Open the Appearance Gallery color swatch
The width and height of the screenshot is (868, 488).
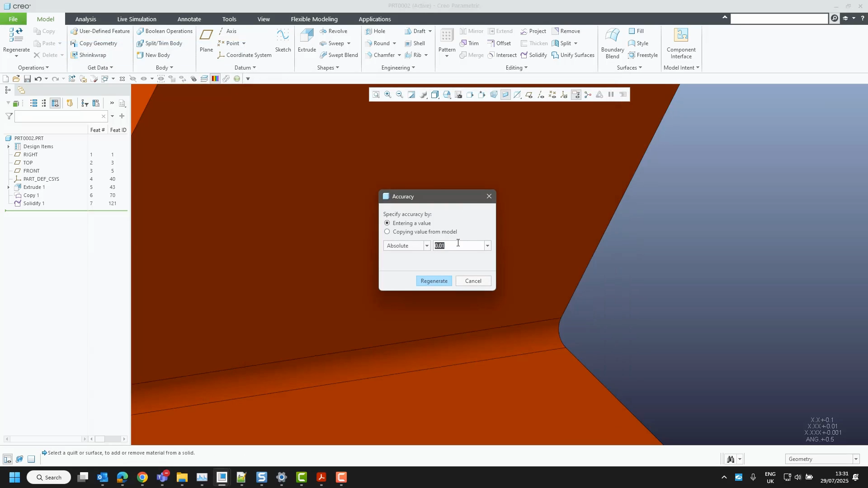point(215,78)
